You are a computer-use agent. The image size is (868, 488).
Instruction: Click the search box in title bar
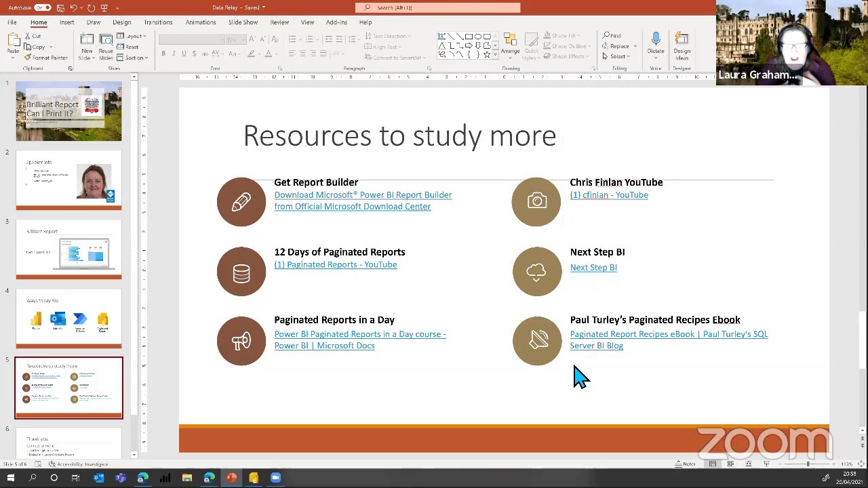tap(438, 7)
